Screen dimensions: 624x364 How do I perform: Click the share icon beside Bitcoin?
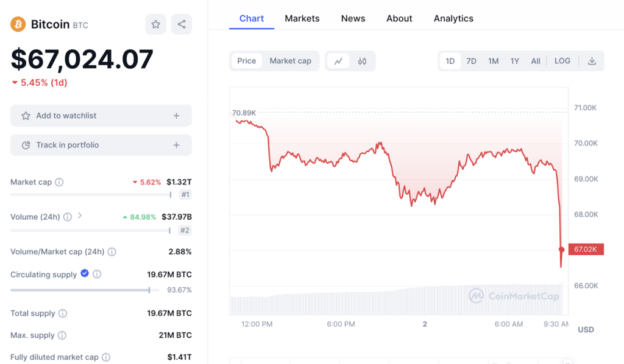point(182,24)
